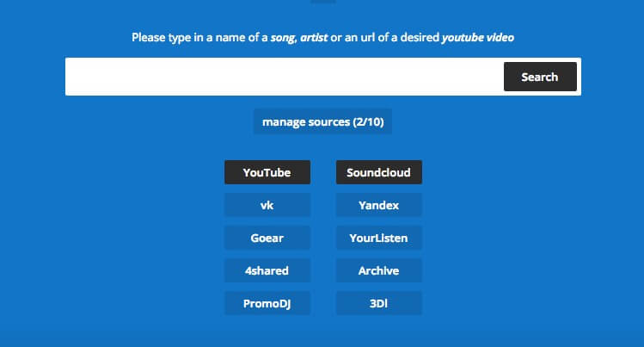Toggle the 3Dl source on
The height and width of the screenshot is (347, 644).
coord(378,303)
